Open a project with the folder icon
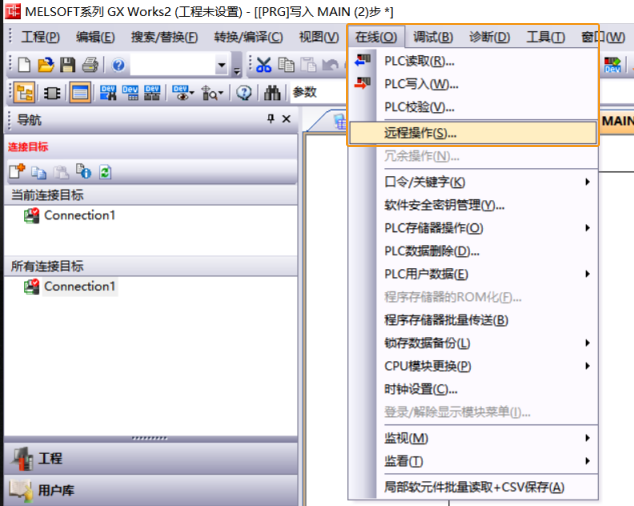The image size is (634, 506). (46, 65)
